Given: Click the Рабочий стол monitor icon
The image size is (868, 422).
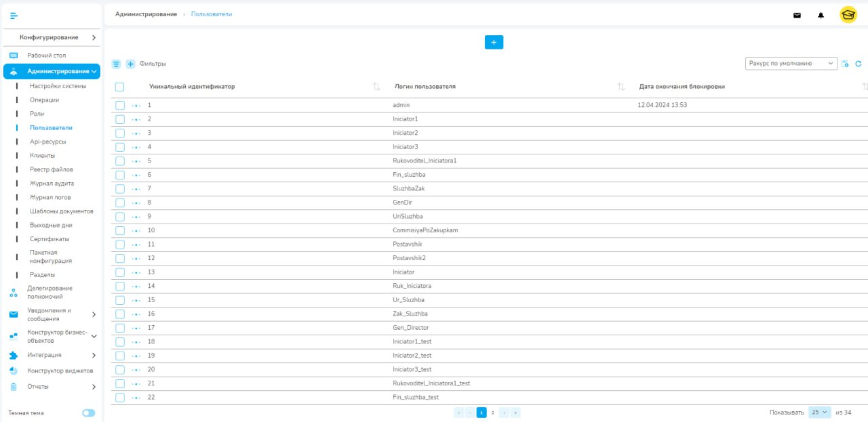Looking at the screenshot, I should click(x=13, y=56).
